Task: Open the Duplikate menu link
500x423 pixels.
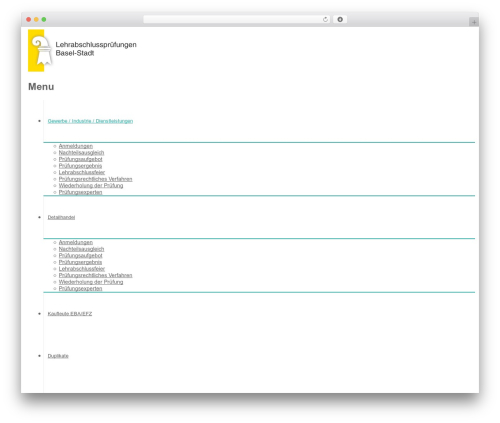Action: [58, 356]
